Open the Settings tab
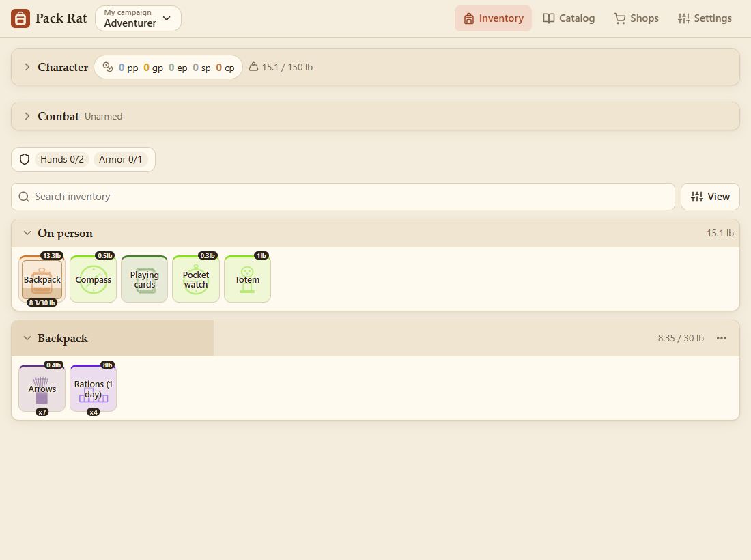The image size is (751, 560). click(705, 18)
